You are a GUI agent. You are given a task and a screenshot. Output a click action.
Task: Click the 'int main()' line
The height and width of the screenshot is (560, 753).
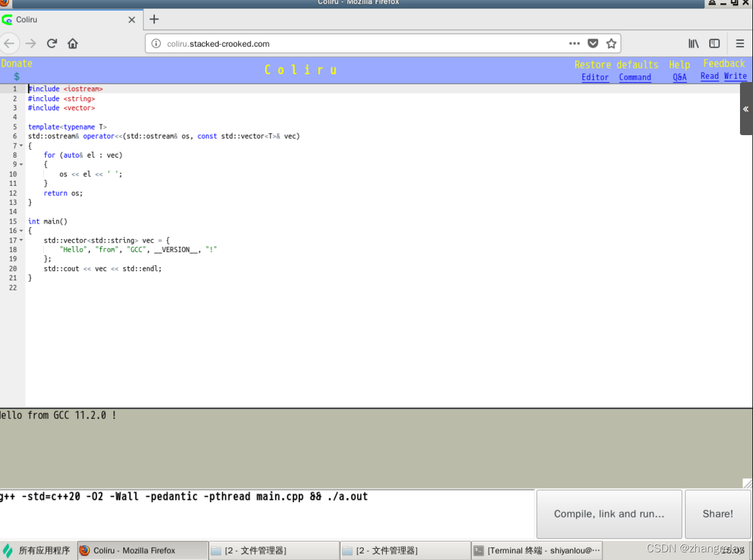tap(48, 221)
